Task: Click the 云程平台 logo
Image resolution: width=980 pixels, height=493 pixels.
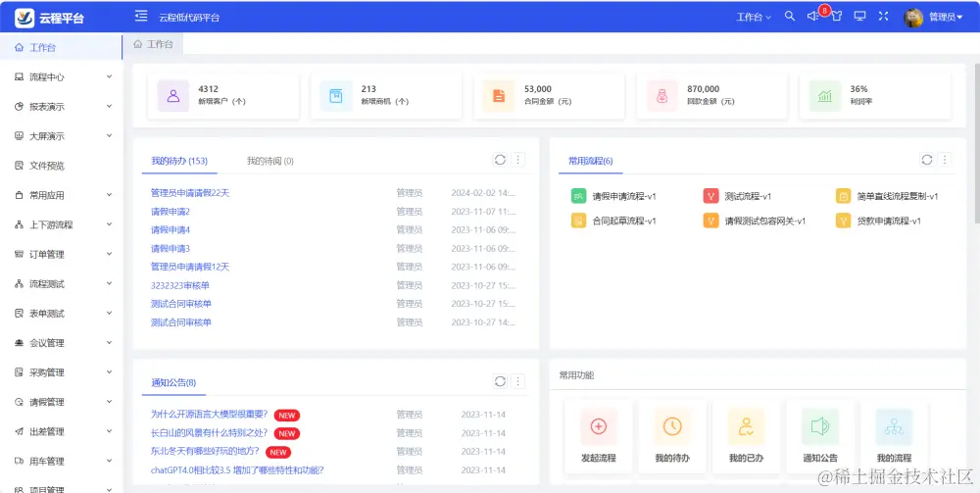Action: click(x=49, y=18)
